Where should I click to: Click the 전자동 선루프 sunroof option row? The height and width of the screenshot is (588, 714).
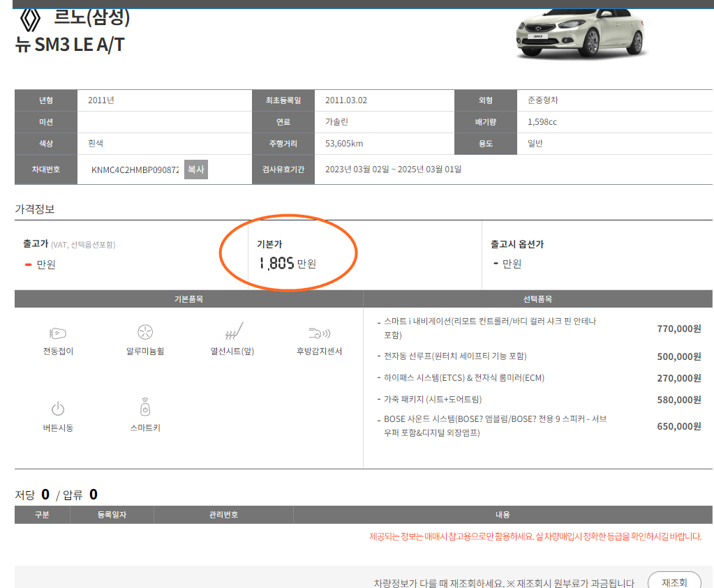455,356
